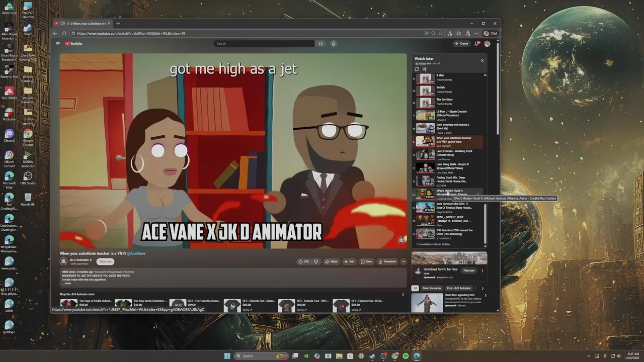644x362 pixels.
Task: Play '2PAC_-_STREET_BEST_Mixtape' playlist item
Action: coord(449,221)
